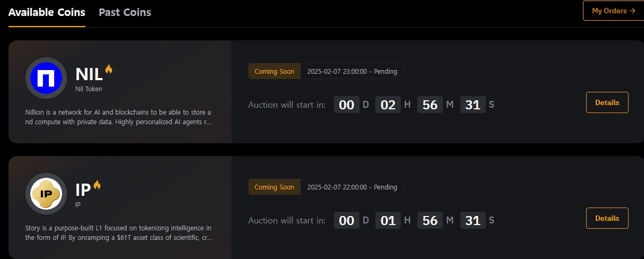Viewport: 644px width, 259px height.
Task: Open Details for the IP auction
Action: tap(607, 218)
